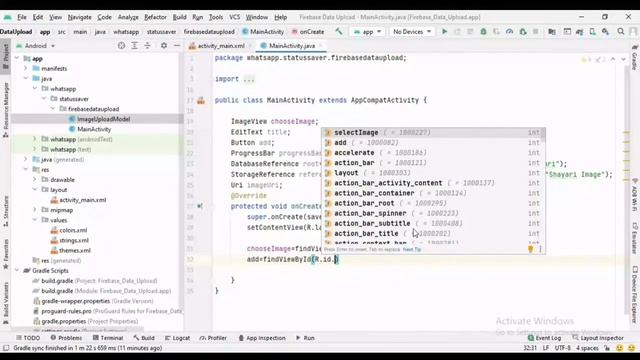Hide the Project panel with minus icon
The width and height of the screenshot is (640, 360).
[x=177, y=46]
